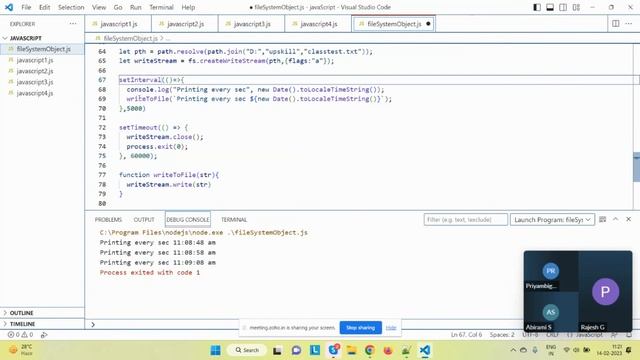Click fileSystemObject.js breadcrumb
Screen dimensions: 640x360
point(130,38)
